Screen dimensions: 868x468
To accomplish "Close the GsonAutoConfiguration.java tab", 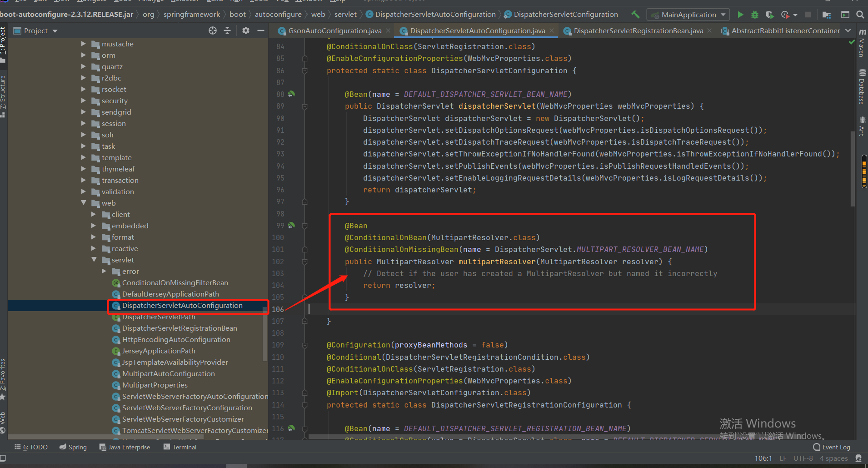I will pos(388,30).
